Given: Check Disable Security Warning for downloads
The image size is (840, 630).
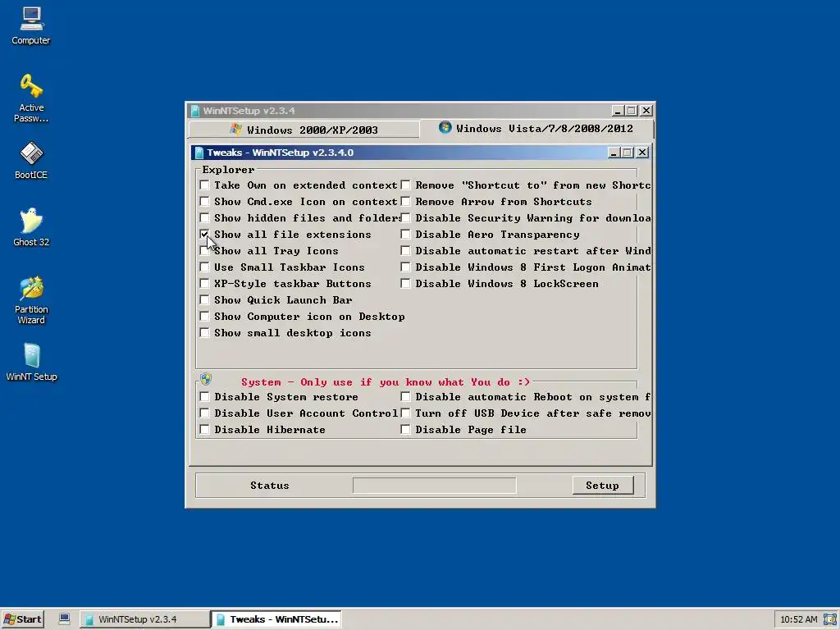Looking at the screenshot, I should [x=405, y=218].
